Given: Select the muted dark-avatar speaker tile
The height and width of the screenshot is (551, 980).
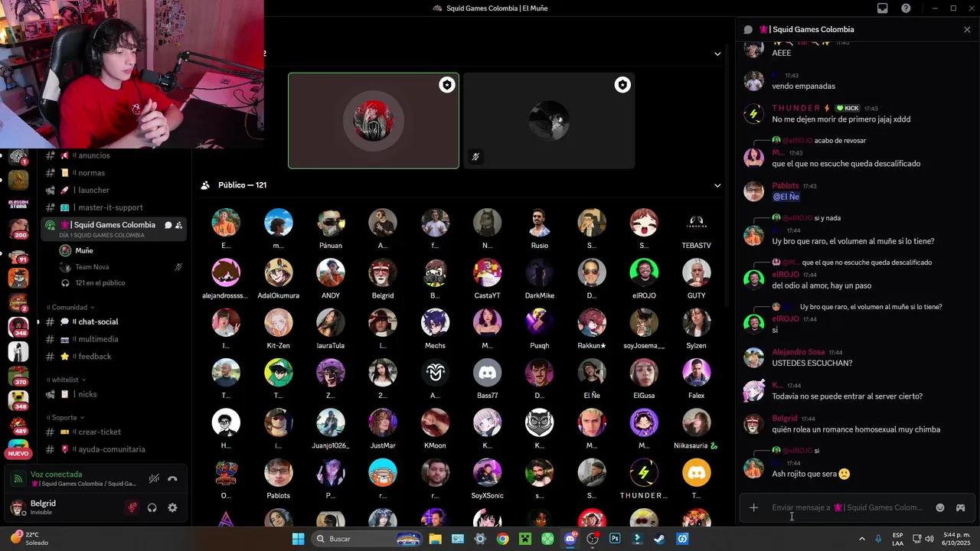Looking at the screenshot, I should (x=549, y=120).
